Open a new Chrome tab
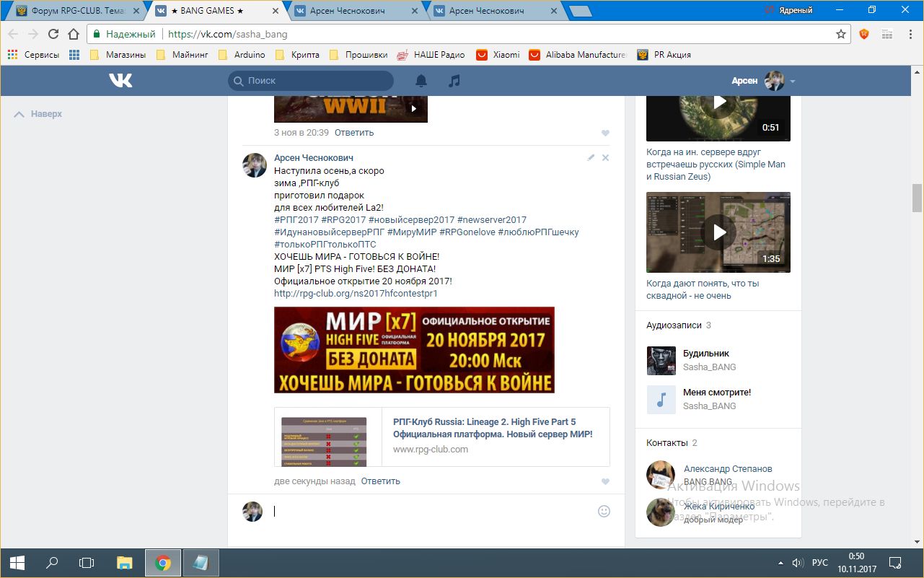The image size is (924, 578). tap(580, 12)
